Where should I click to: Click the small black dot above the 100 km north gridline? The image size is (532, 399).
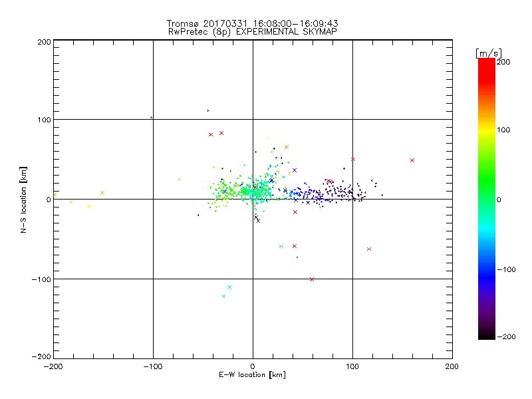208,110
